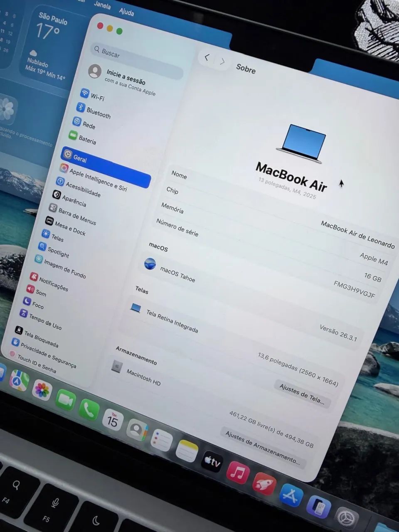Open Telas settings in the sidebar
The image size is (399, 532).
click(53, 236)
